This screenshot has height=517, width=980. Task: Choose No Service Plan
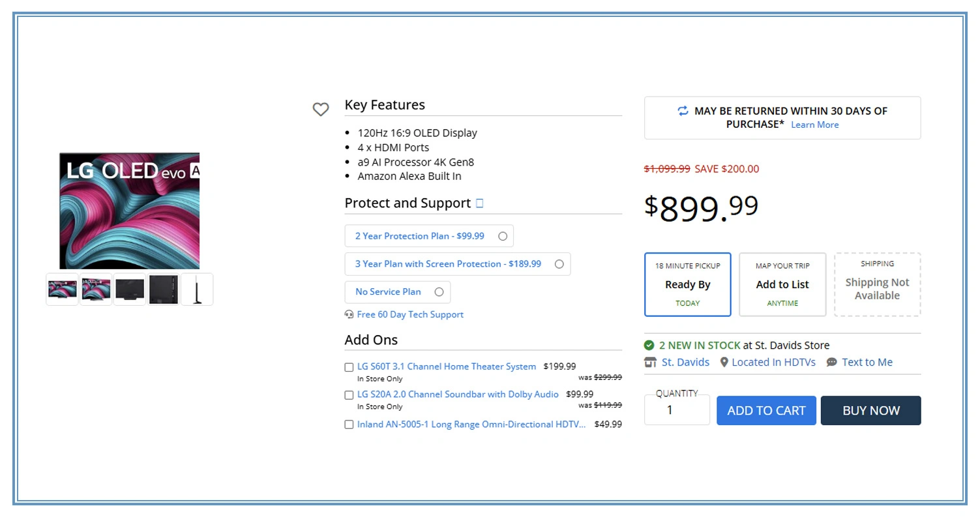(x=439, y=292)
